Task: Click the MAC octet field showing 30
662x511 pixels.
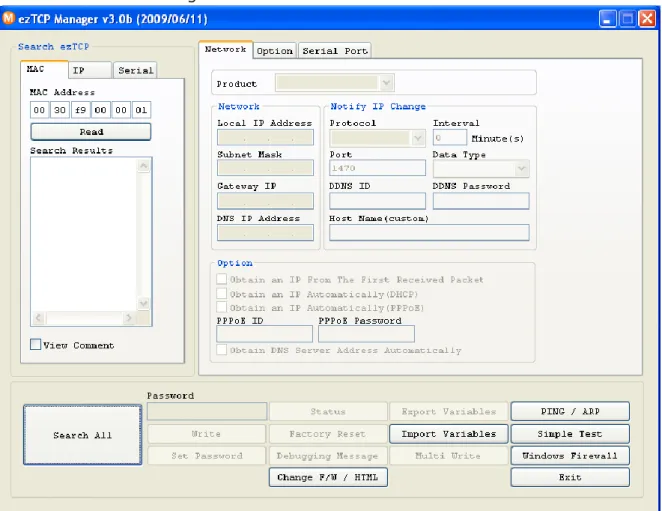Action: coord(60,110)
